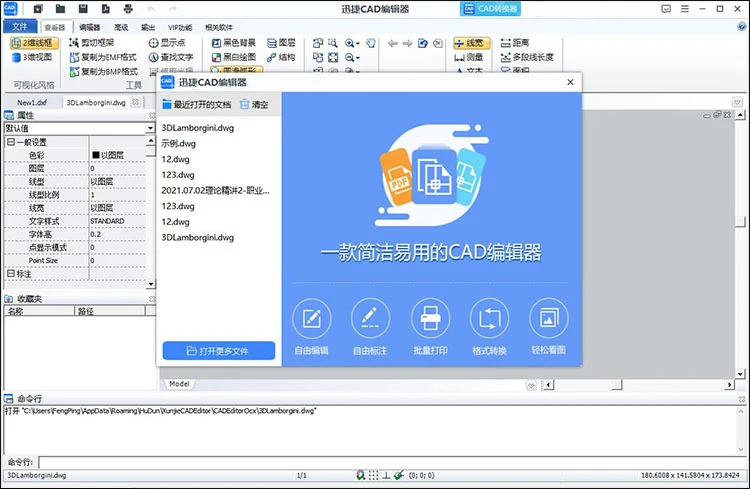Click the 自由编辑 free edit icon
Viewport: 750px width, 489px height.
pyautogui.click(x=311, y=318)
